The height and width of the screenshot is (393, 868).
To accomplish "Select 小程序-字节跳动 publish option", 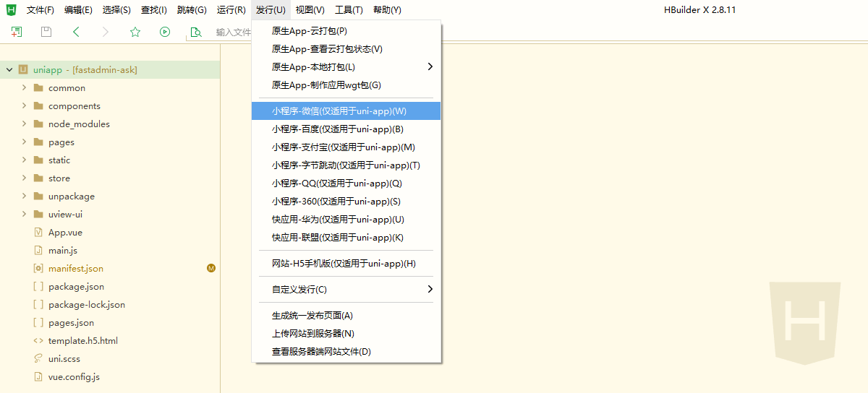I will 346,165.
